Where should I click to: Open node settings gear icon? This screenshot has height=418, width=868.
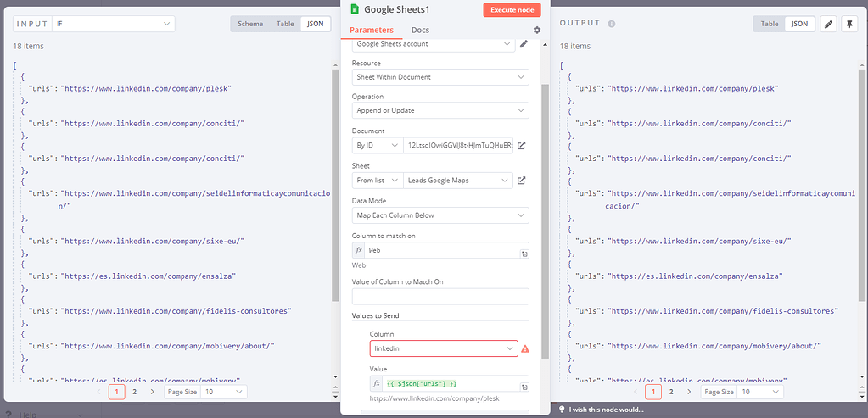(x=537, y=30)
